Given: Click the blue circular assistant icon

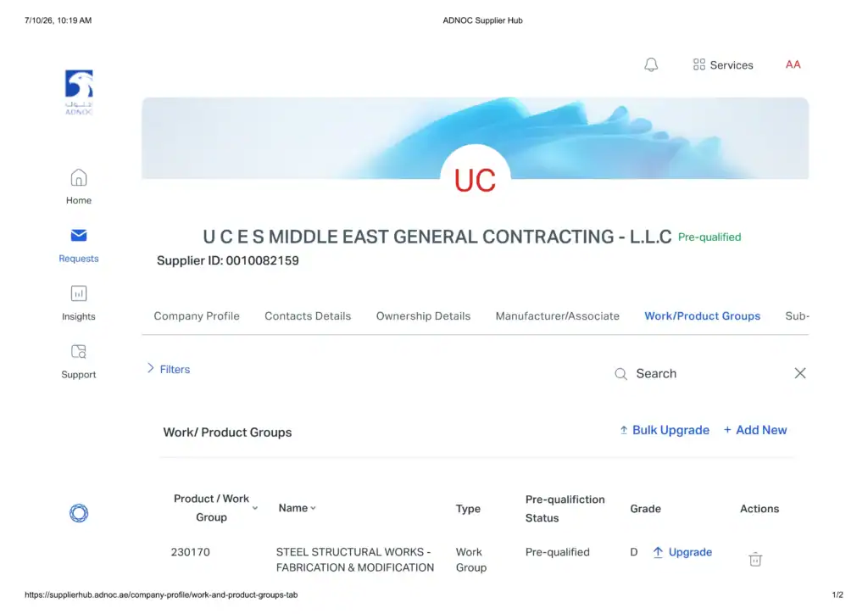Looking at the screenshot, I should pos(79,513).
